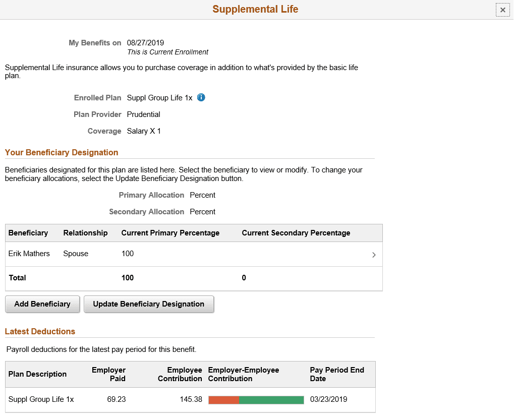Close the Supplemental Life dialog

pos(502,10)
